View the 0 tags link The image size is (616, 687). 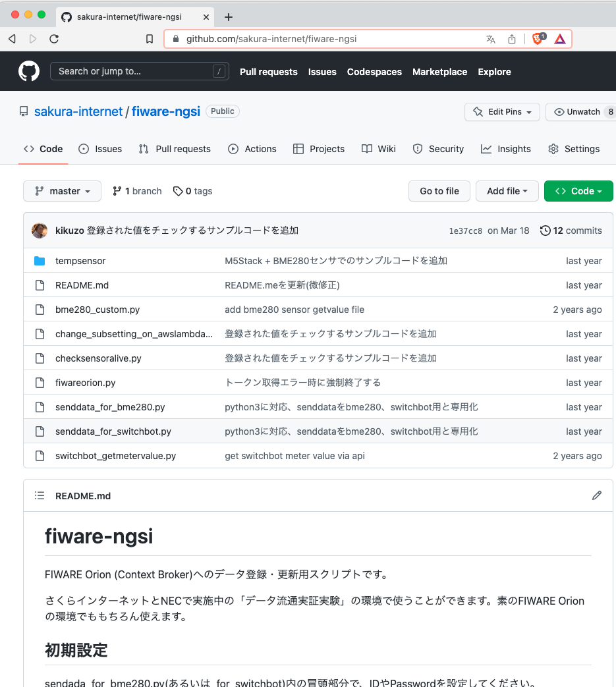(x=193, y=191)
